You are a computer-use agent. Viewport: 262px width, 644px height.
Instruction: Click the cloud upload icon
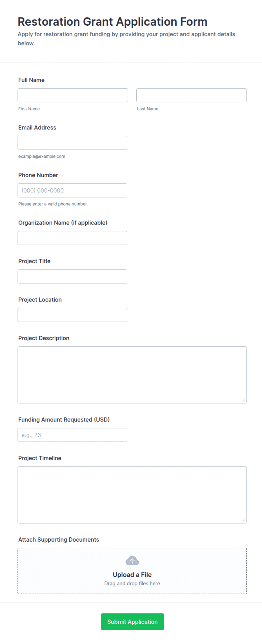click(132, 561)
